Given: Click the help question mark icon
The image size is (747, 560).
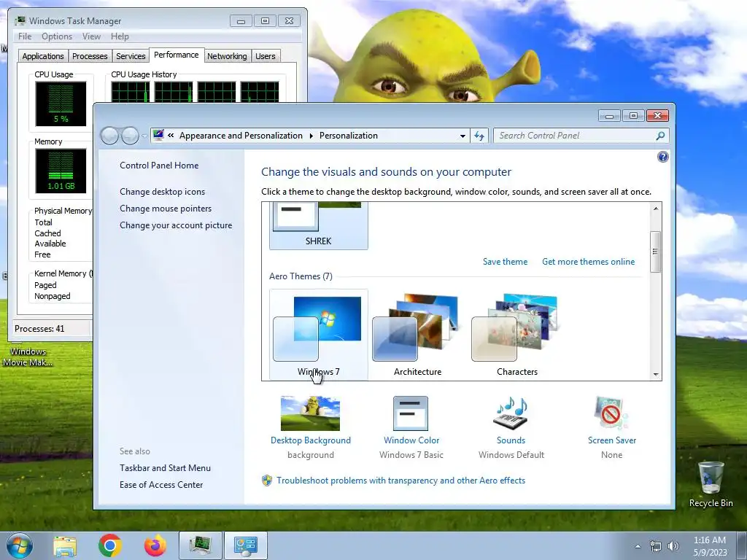Looking at the screenshot, I should (662, 157).
